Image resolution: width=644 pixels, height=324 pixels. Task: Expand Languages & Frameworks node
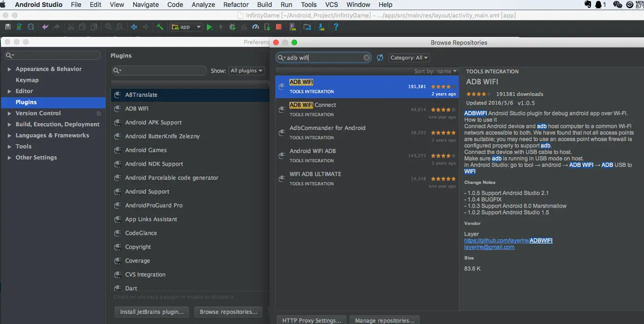click(x=9, y=135)
